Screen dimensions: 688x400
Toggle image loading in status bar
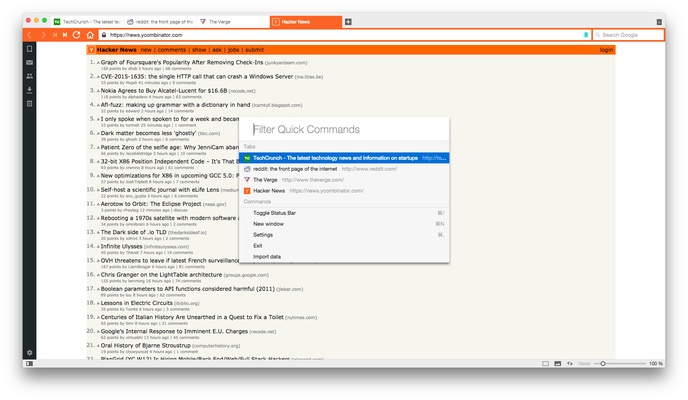[x=558, y=364]
